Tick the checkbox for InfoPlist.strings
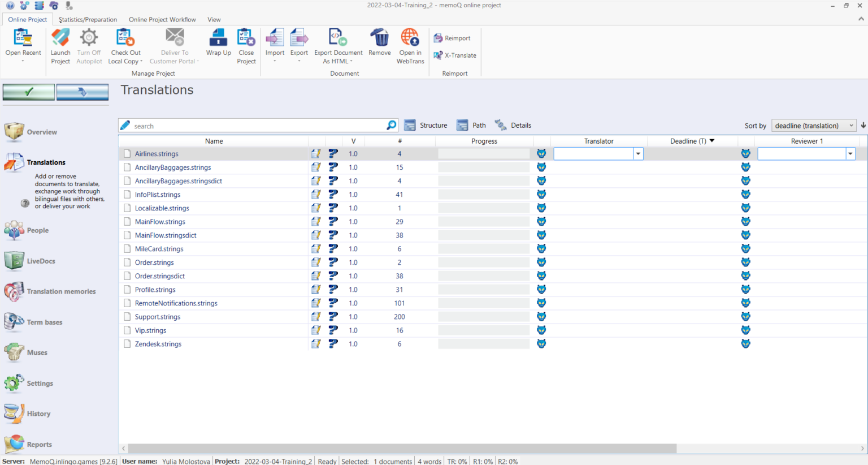The height and width of the screenshot is (465, 868). point(127,194)
